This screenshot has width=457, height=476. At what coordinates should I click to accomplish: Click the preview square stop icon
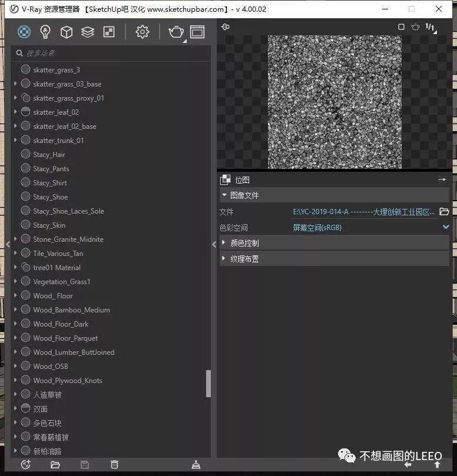pyautogui.click(x=401, y=27)
